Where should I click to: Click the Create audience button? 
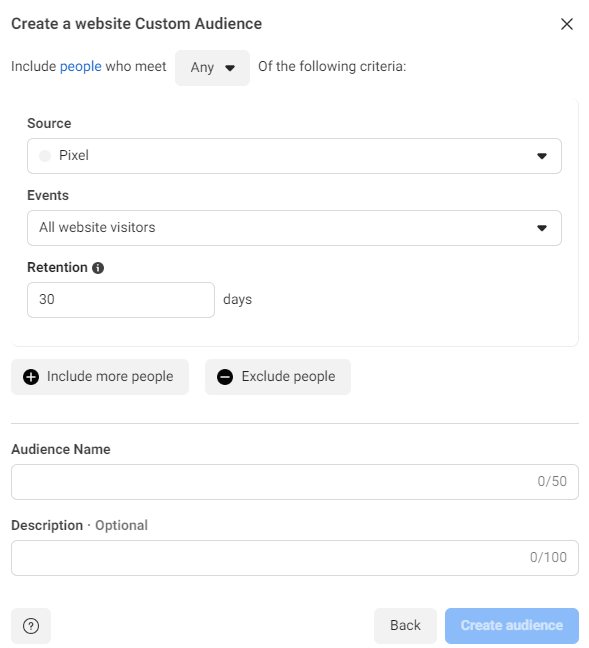point(512,625)
